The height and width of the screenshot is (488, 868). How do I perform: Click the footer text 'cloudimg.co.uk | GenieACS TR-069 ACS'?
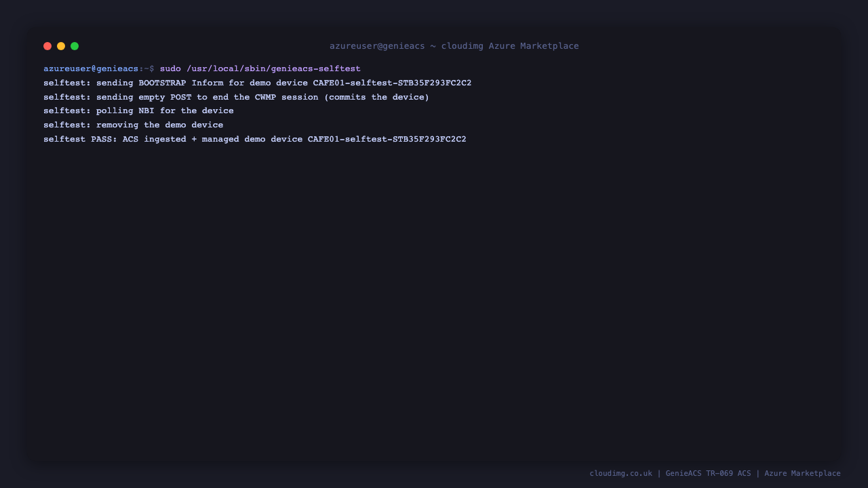(670, 473)
